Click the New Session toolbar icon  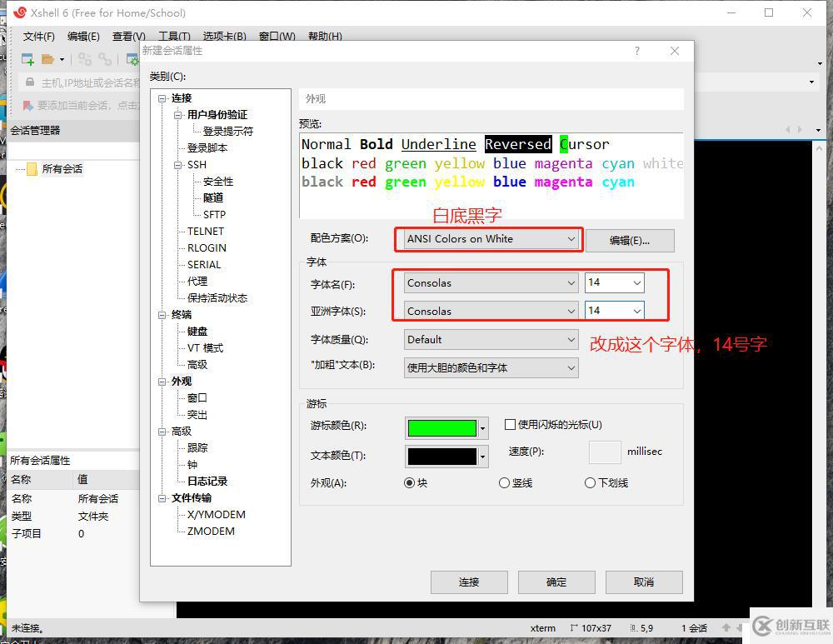pos(27,59)
